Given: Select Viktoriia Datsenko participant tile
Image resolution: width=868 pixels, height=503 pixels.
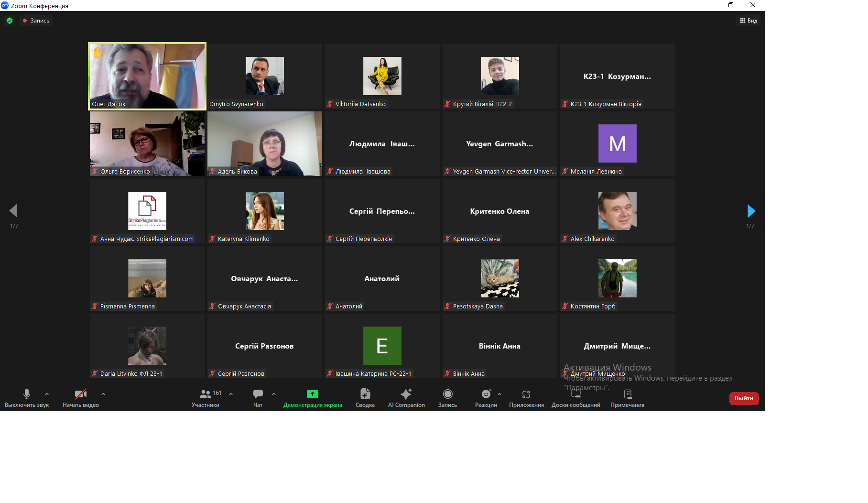Looking at the screenshot, I should tap(382, 77).
